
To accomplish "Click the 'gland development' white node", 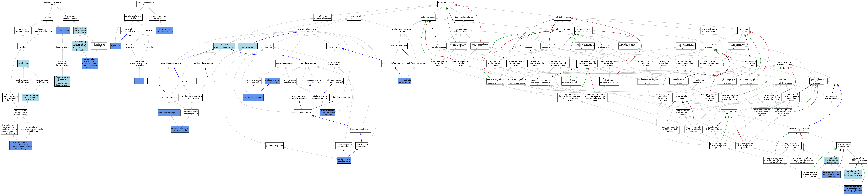I will 274,146.
